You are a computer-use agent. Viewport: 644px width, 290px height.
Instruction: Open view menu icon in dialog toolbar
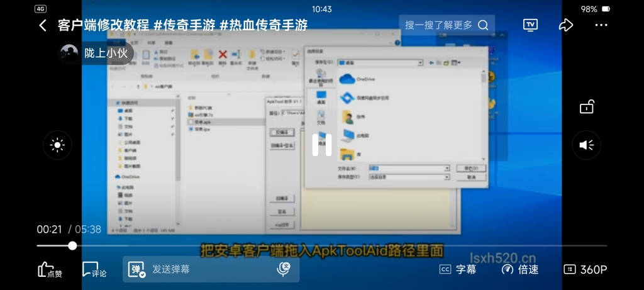coord(455,63)
